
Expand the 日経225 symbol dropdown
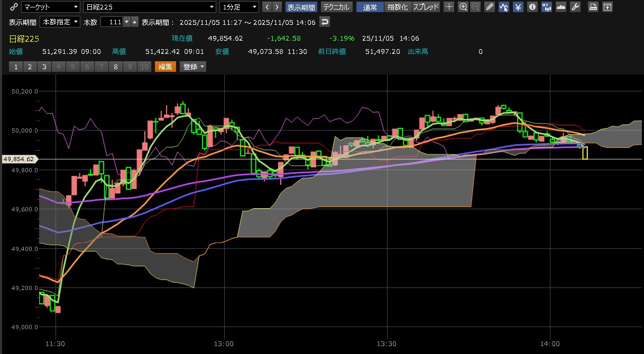pos(150,7)
